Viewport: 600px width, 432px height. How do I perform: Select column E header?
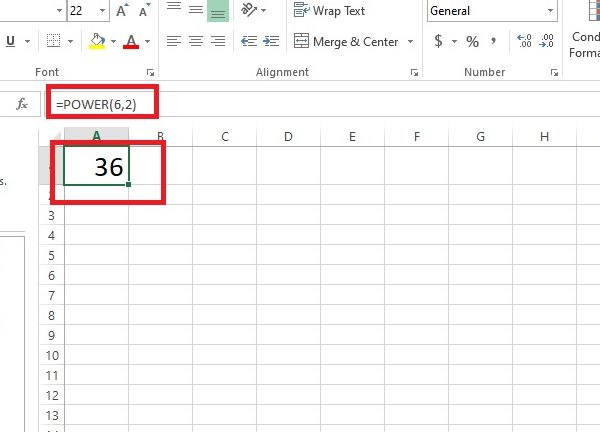(352, 137)
